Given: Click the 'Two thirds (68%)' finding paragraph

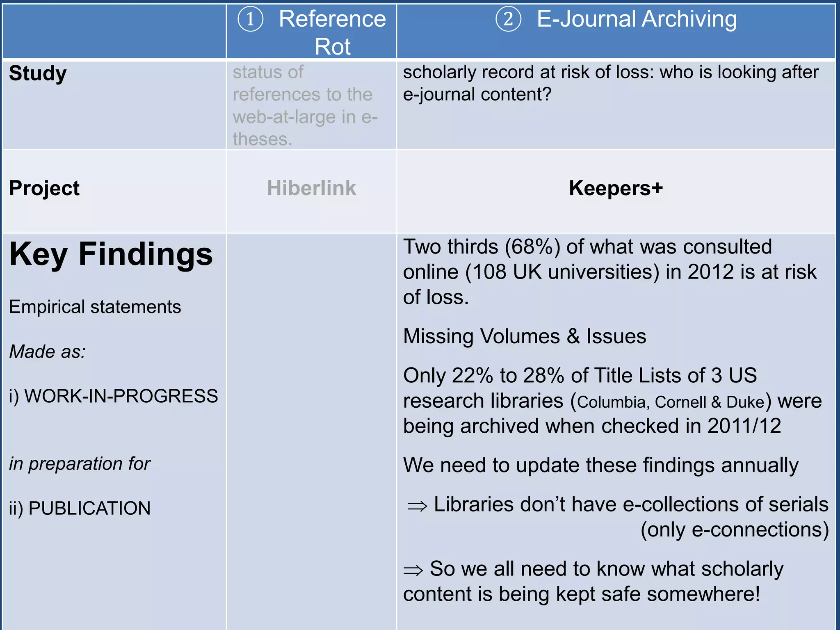Looking at the screenshot, I should [610, 272].
